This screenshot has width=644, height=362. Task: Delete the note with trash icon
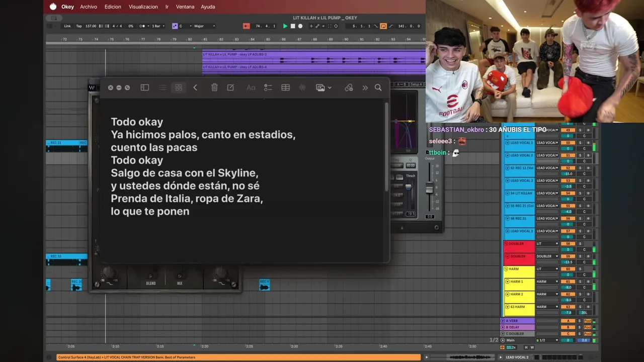[214, 87]
